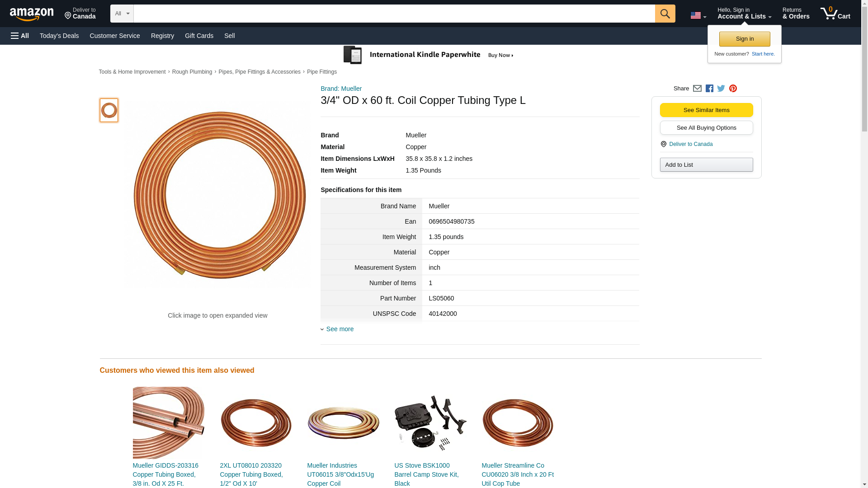This screenshot has height=488, width=868.
Task: Expand the search category All dropdown
Action: (122, 14)
